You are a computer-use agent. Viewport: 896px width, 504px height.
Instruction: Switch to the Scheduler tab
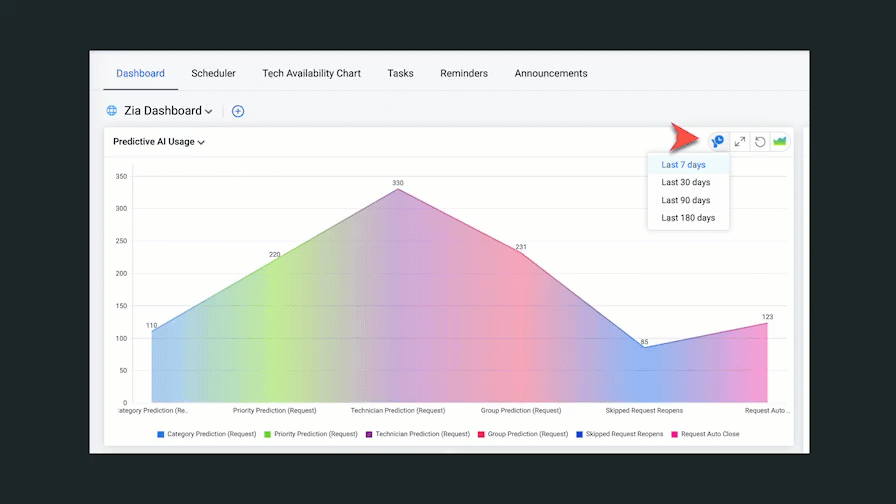[x=213, y=73]
